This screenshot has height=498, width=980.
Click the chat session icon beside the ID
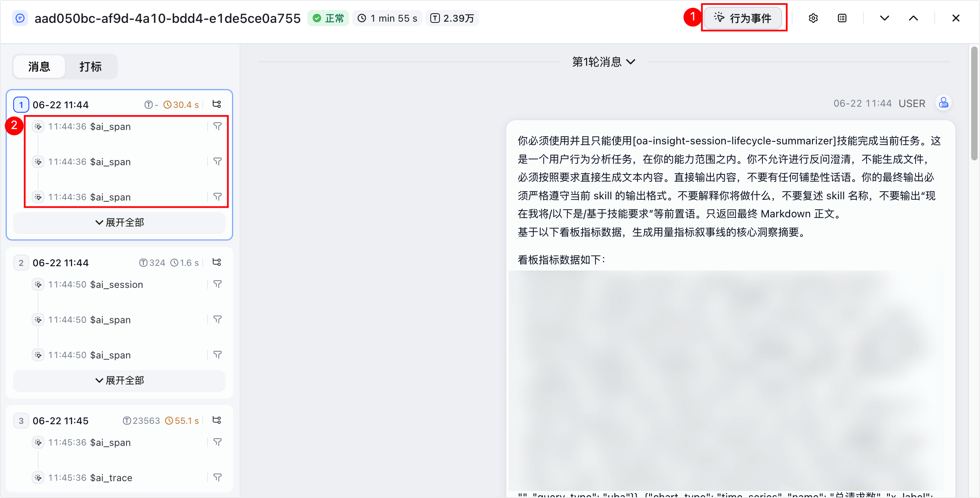pyautogui.click(x=20, y=18)
